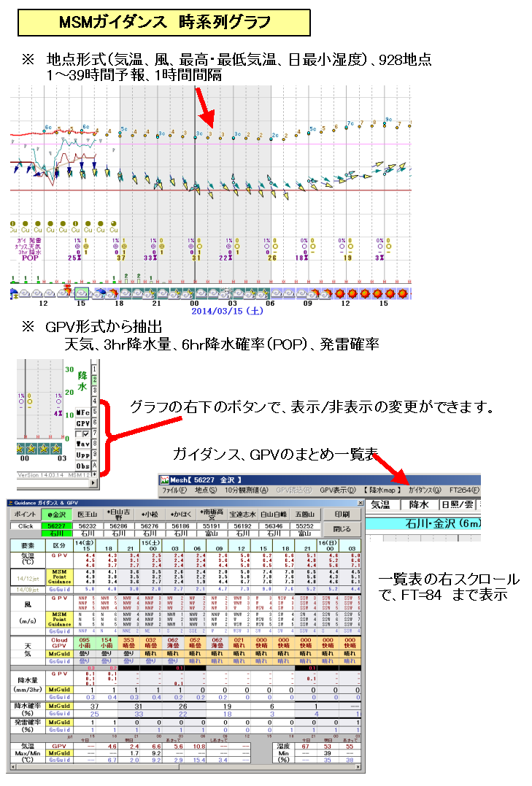Select the 小松 station button
Image resolution: width=532 pixels, height=786 pixels.
tap(150, 515)
